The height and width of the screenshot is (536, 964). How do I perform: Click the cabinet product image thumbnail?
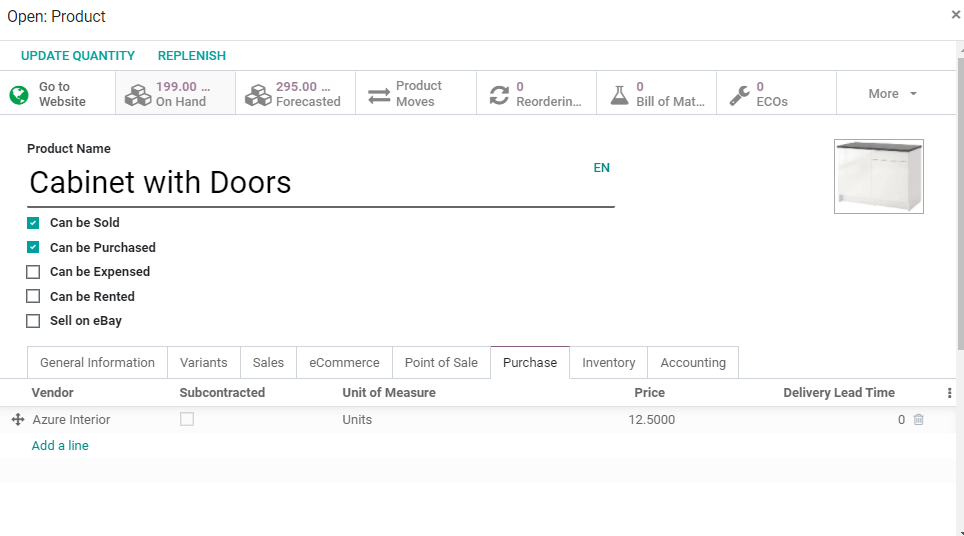(879, 176)
